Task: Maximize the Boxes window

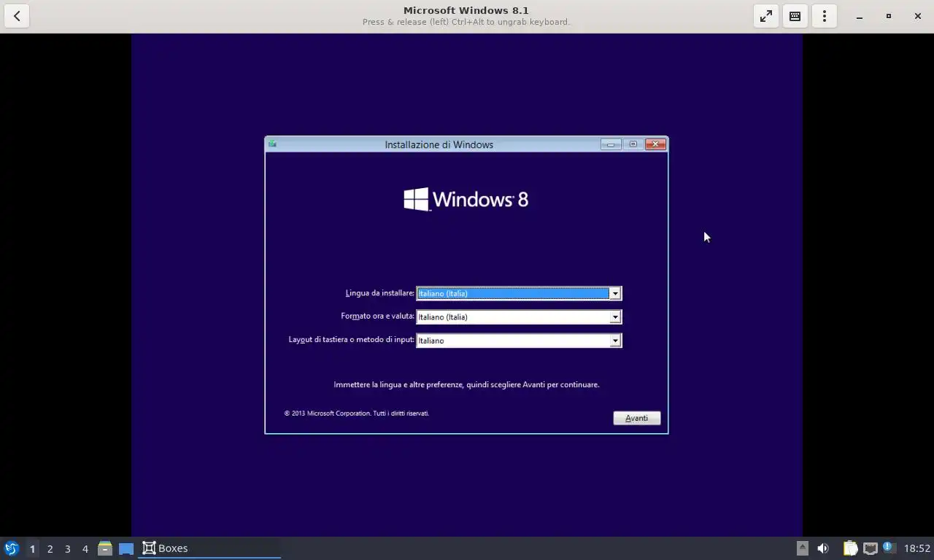Action: [x=889, y=16]
